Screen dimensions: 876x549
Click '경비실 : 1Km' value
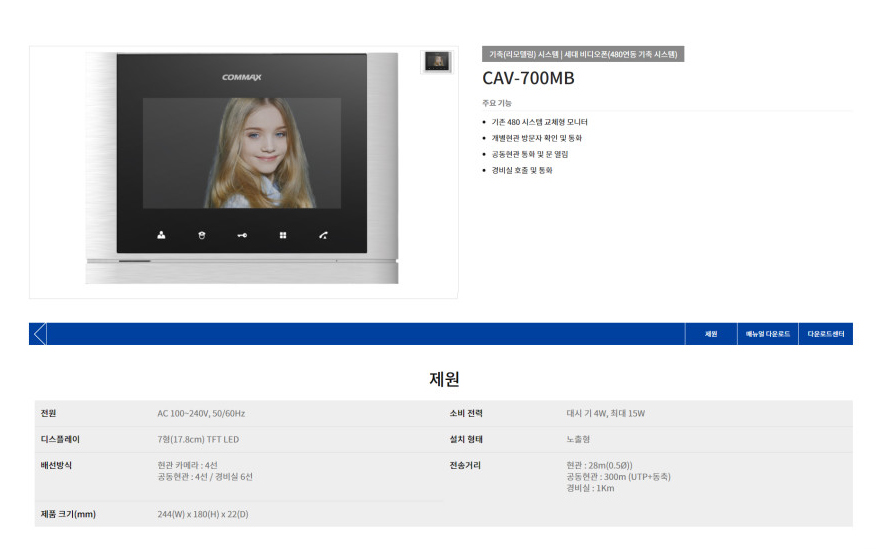point(590,488)
